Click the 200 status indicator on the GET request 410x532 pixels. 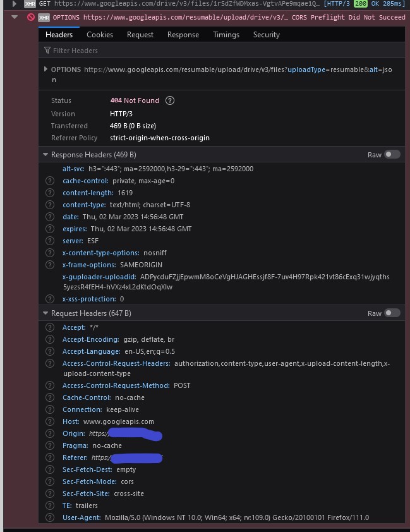coord(359,3)
